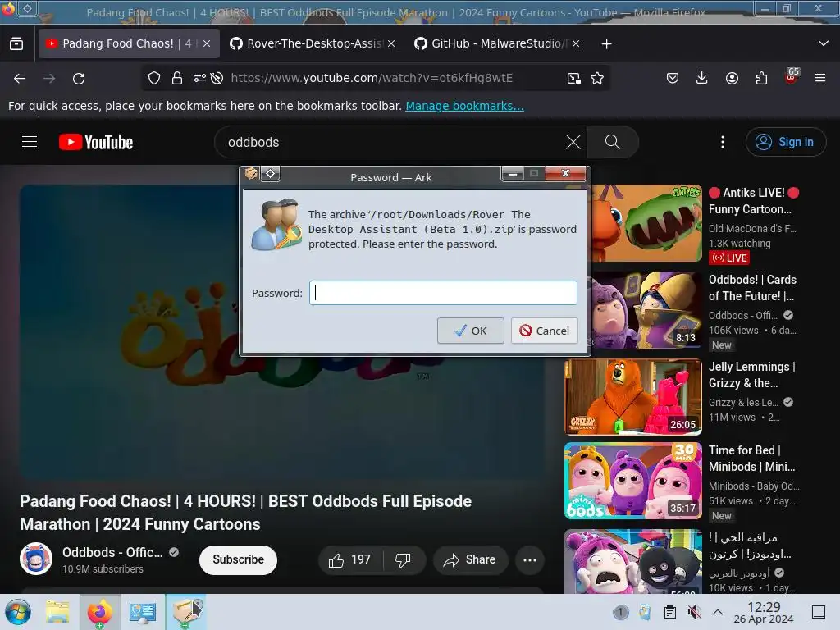The height and width of the screenshot is (630, 840).
Task: Reload the current page
Action: (79, 79)
